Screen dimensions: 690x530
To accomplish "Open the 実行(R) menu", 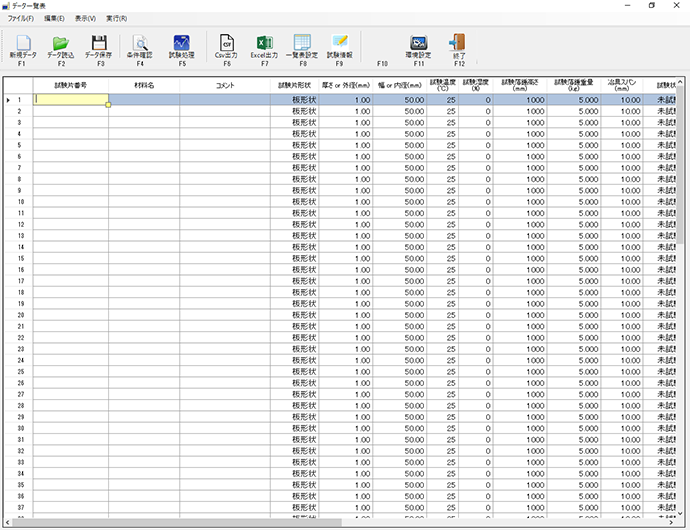I will 116,18.
